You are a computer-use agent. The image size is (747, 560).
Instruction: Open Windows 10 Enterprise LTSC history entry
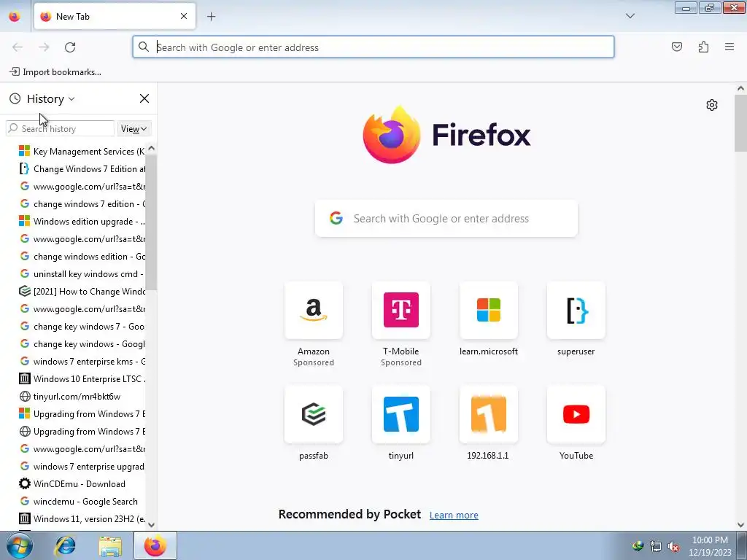point(81,379)
